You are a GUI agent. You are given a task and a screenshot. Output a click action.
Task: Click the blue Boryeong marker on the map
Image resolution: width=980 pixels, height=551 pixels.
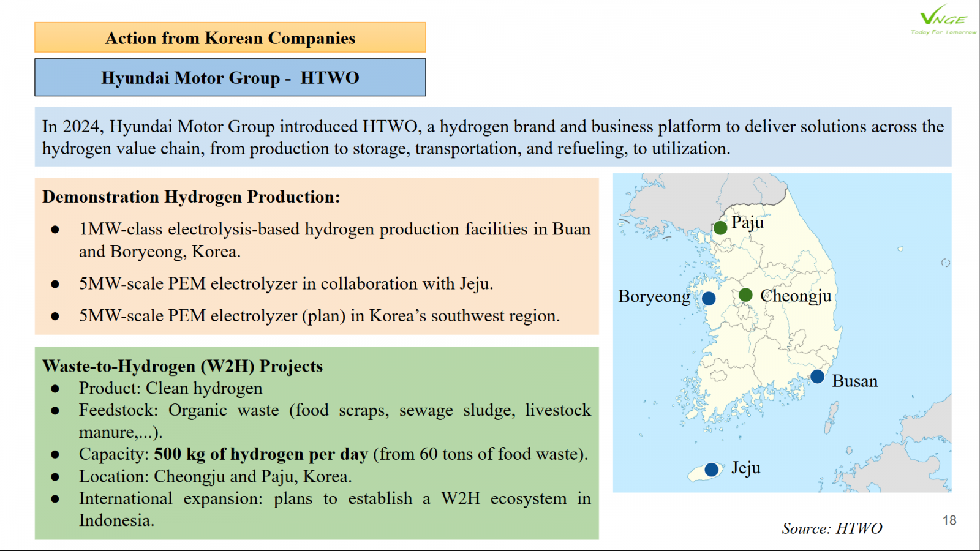coord(709,298)
